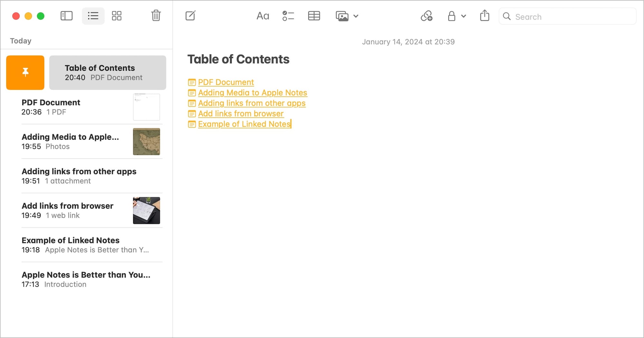The image size is (644, 338).
Task: Toggle the folders sidebar
Action: click(66, 16)
